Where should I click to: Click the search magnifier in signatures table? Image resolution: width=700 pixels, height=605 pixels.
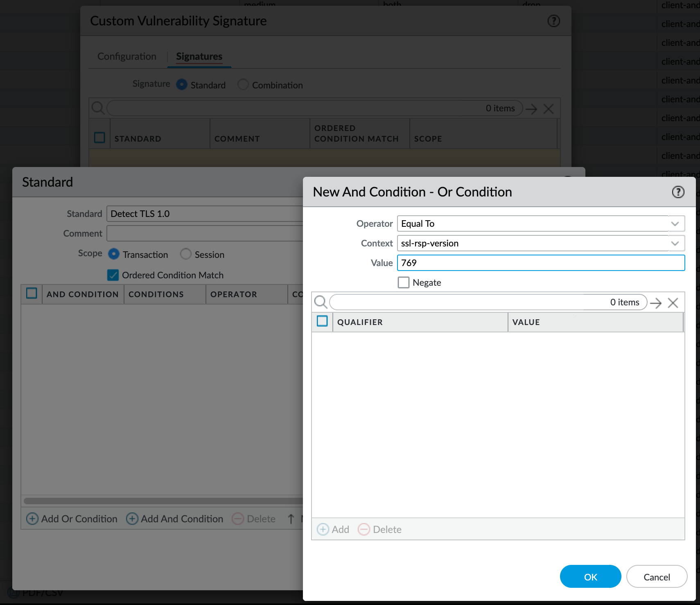[98, 108]
